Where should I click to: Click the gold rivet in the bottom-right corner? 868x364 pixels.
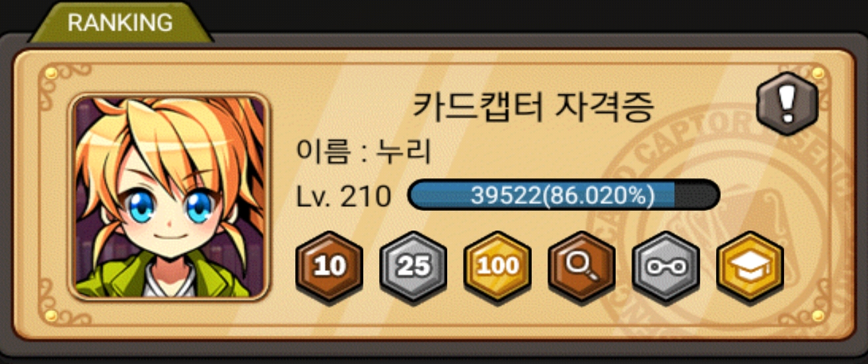(x=818, y=316)
